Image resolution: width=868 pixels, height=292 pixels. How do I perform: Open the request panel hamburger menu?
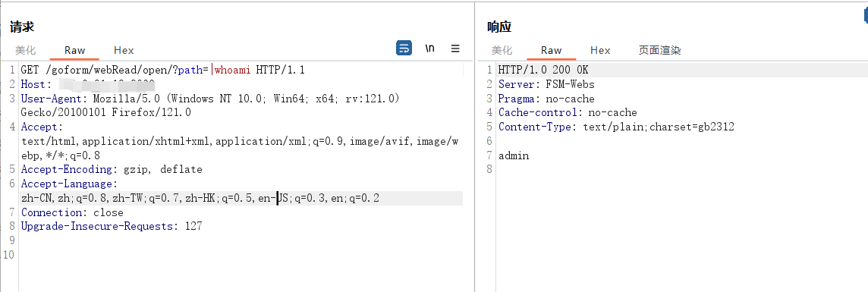pos(455,48)
